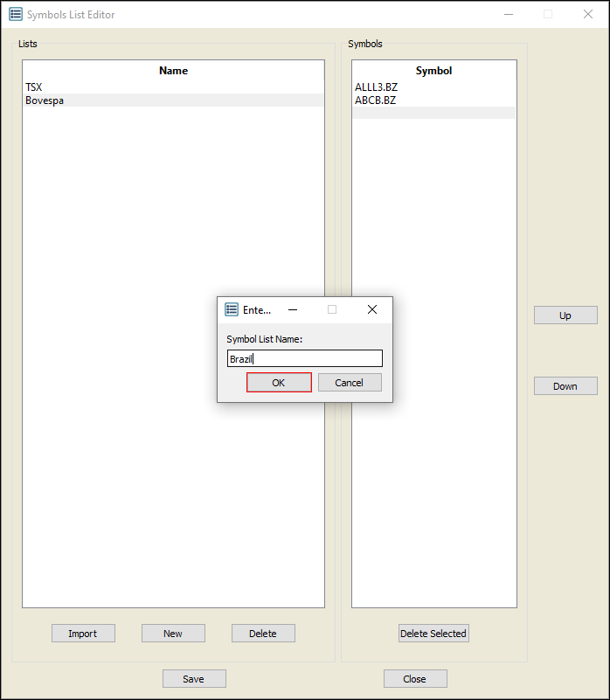
Task: Minimize the Symbols List Editor window
Action: pos(508,15)
